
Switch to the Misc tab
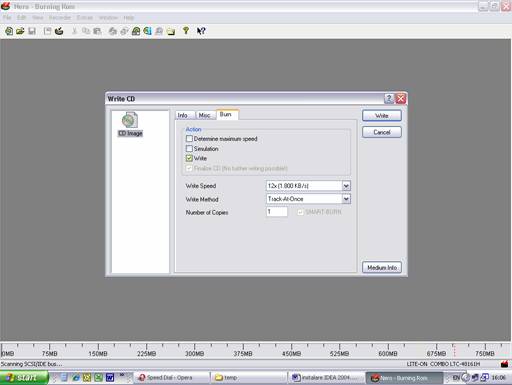205,115
